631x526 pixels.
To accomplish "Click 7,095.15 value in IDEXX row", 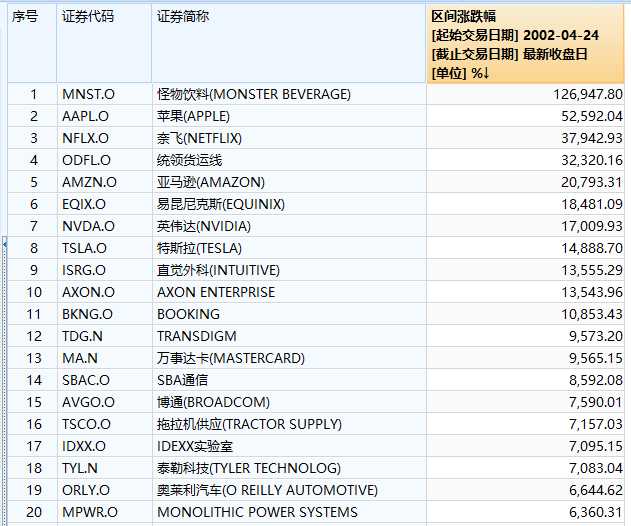I will point(596,446).
